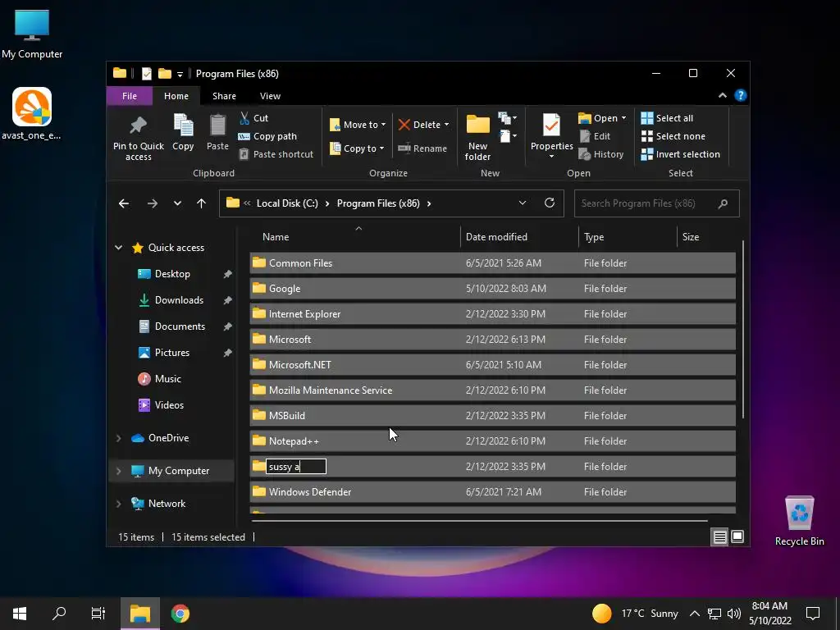Click Local Disk (C:) in address bar
Screen dimensions: 840x630
287,203
